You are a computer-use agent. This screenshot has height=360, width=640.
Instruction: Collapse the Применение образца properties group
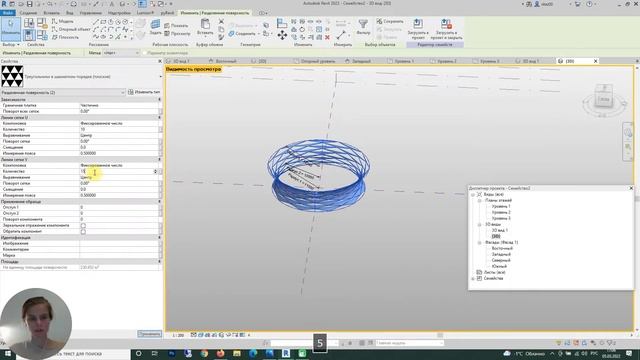point(160,201)
